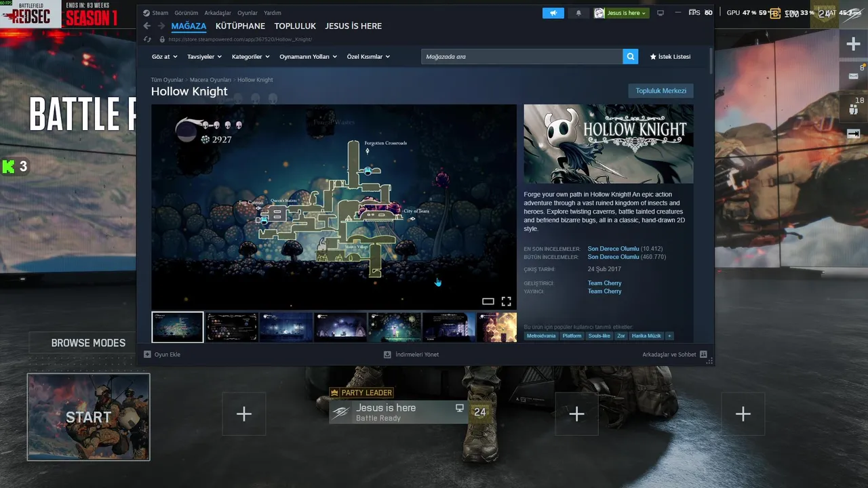Open the Oyunlar menu
868x488 pixels.
248,13
